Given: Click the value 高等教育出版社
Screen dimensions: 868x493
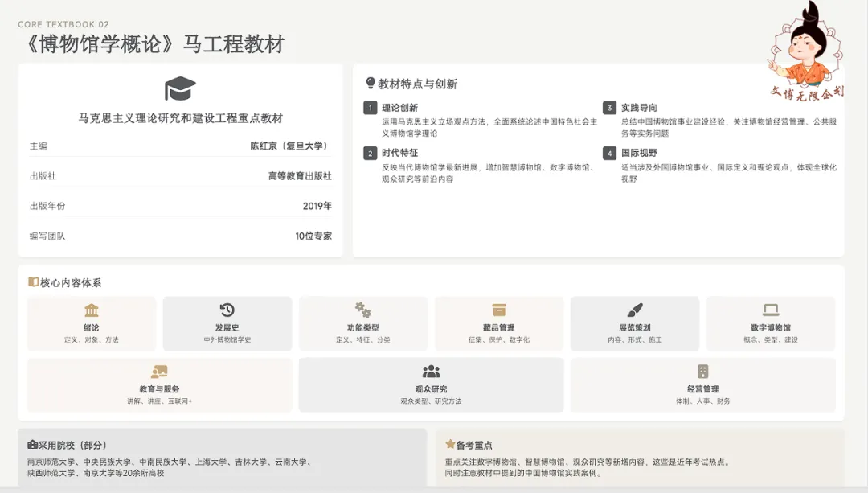Looking at the screenshot, I should [300, 175].
